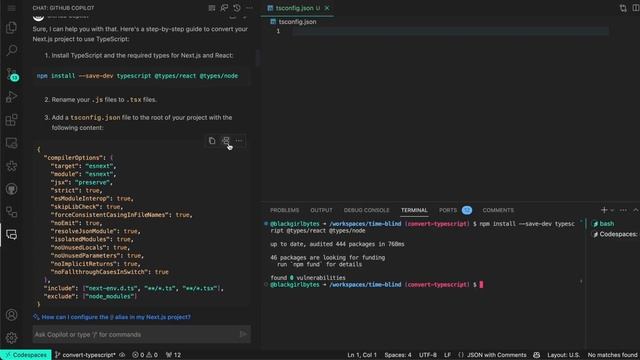
Task: Open the Explorer view in the activity bar
Action: pyautogui.click(x=11, y=27)
